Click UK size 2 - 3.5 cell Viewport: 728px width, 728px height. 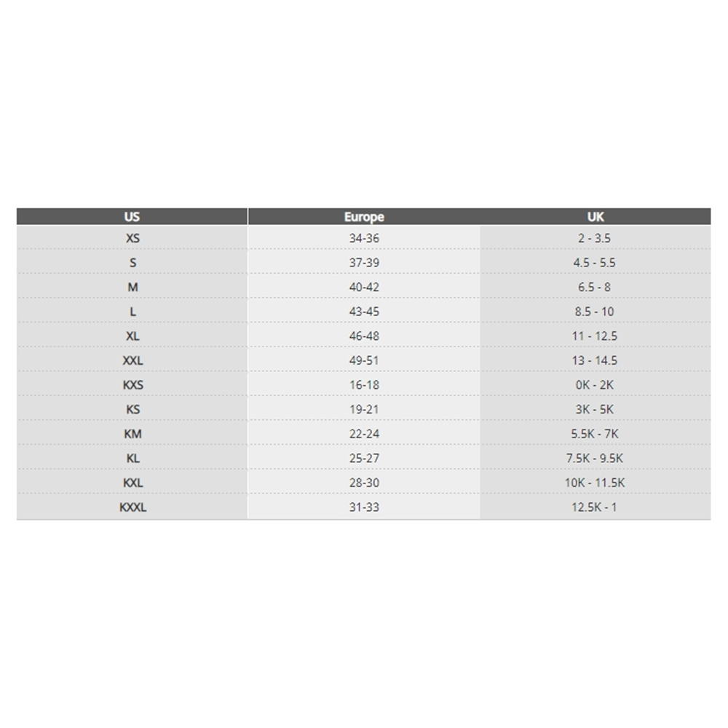tap(596, 238)
